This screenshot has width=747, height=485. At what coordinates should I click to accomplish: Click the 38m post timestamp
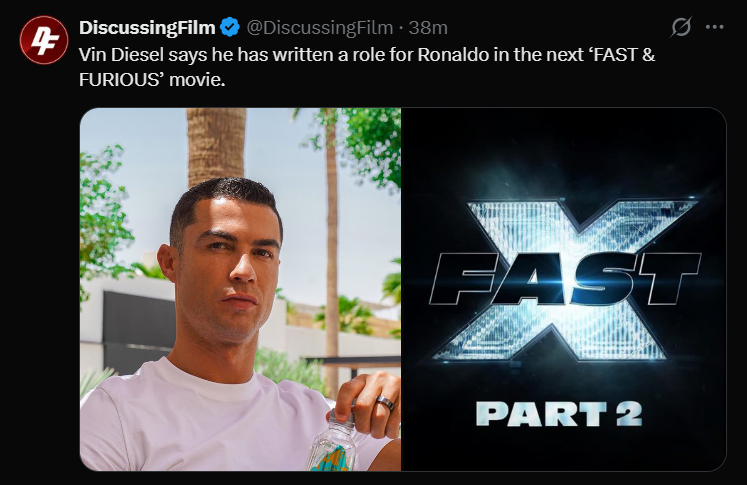point(428,28)
